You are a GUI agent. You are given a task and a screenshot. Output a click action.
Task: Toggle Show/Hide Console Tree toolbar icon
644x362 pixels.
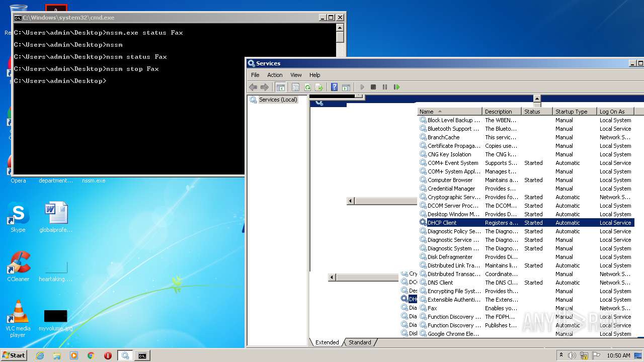click(x=280, y=87)
